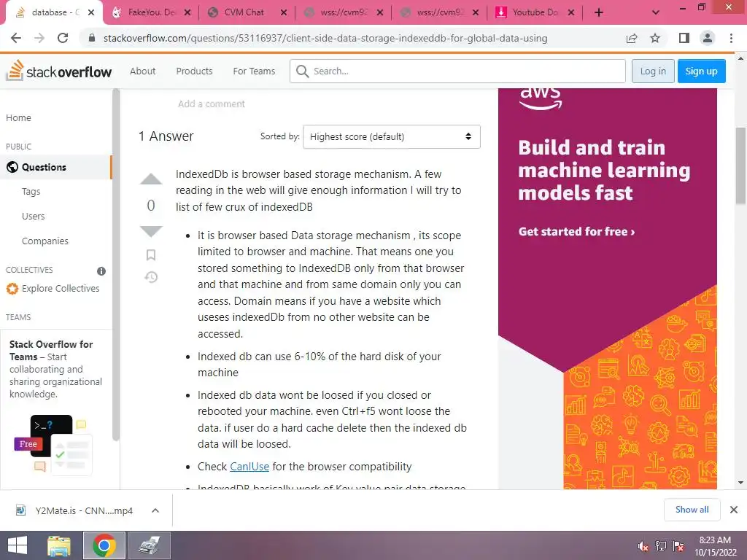Image resolution: width=747 pixels, height=560 pixels.
Task: Expand the Y2Mate download item menu
Action: point(155,510)
